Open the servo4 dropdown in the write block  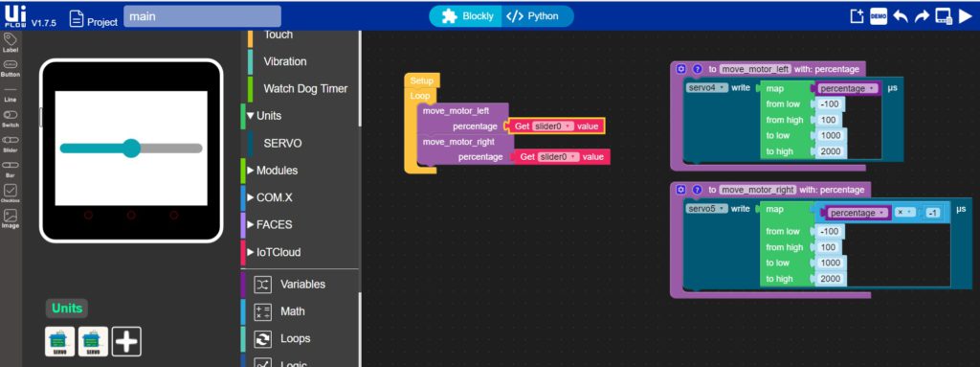coord(707,88)
